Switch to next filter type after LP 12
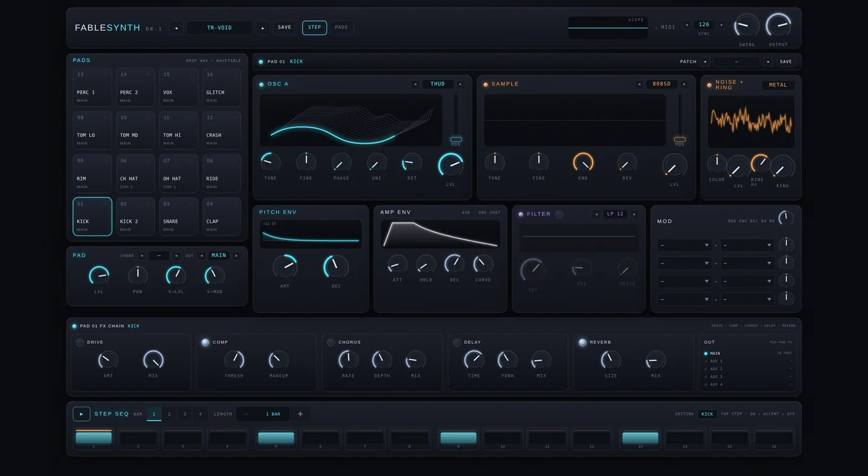This screenshot has height=476, width=868. point(634,214)
